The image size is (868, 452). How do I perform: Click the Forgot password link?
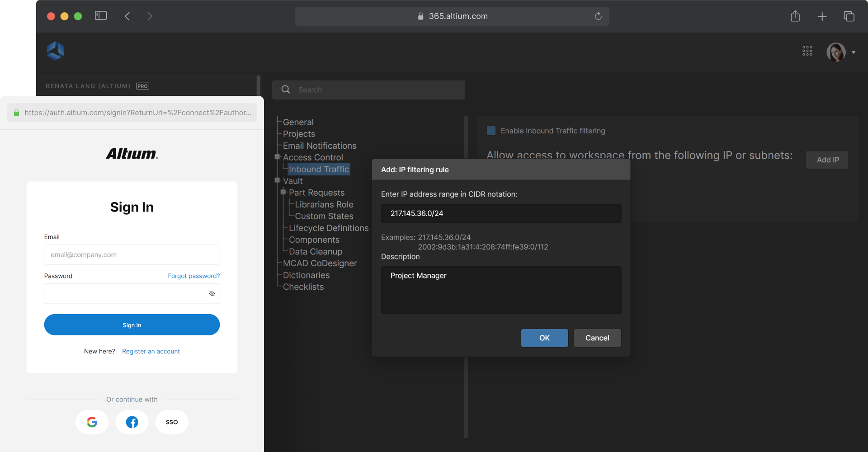(x=193, y=276)
